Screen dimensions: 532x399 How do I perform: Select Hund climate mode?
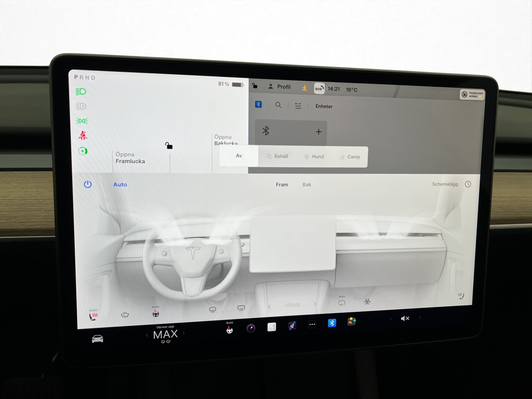coord(314,157)
